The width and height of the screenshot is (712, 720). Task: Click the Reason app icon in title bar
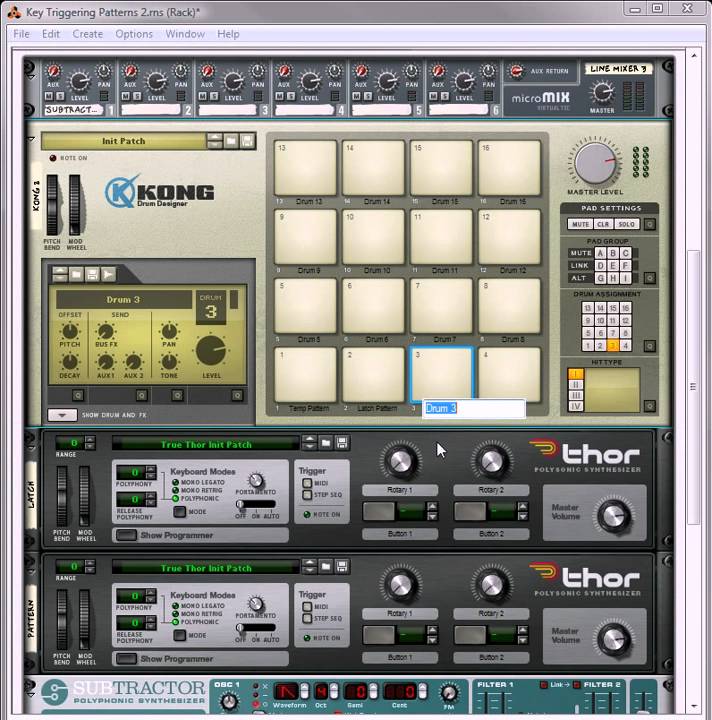[x=14, y=12]
